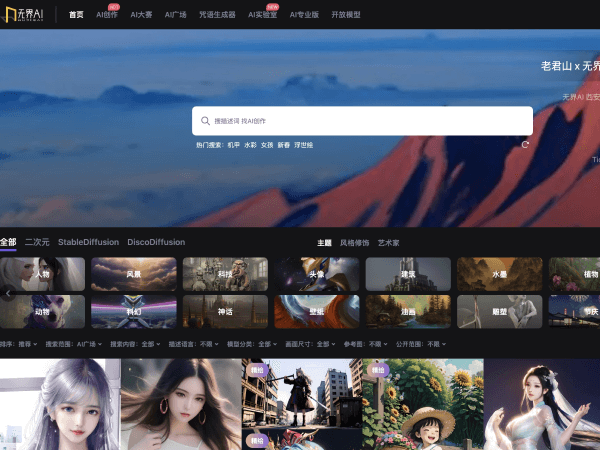Select the 风格修饰 tab
This screenshot has width=600, height=450.
click(x=354, y=242)
